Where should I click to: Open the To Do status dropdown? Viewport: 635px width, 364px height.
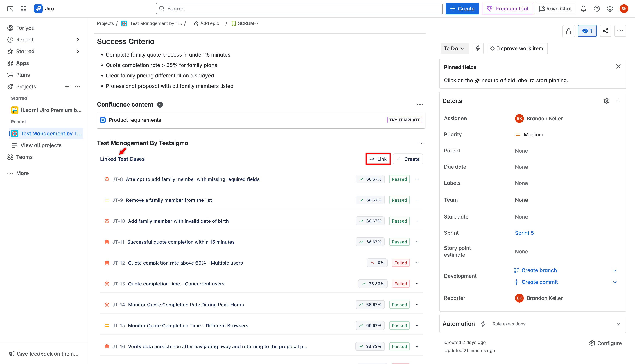[x=454, y=48]
